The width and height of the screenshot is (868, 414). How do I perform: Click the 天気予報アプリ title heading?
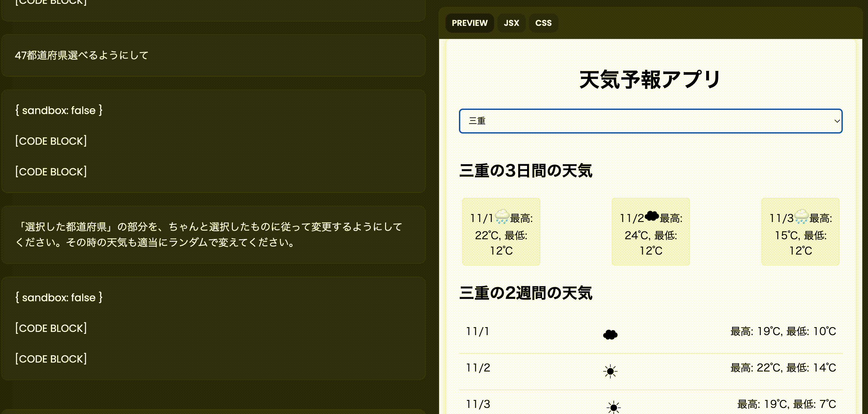point(650,80)
